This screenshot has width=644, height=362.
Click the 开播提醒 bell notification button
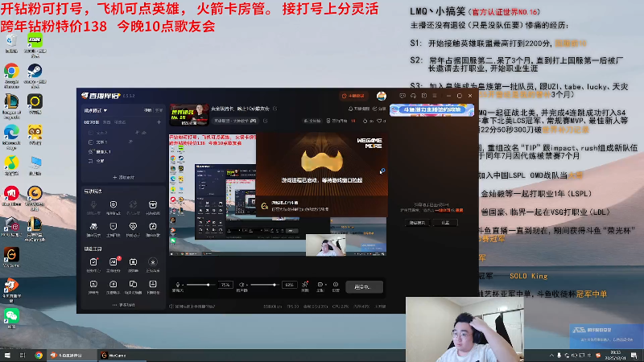[x=358, y=109]
